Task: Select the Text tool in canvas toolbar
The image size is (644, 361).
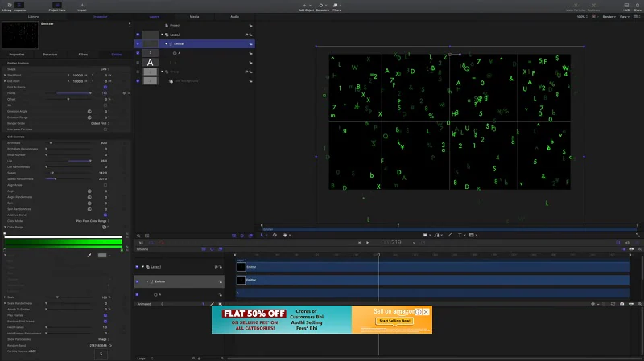Action: click(x=460, y=235)
